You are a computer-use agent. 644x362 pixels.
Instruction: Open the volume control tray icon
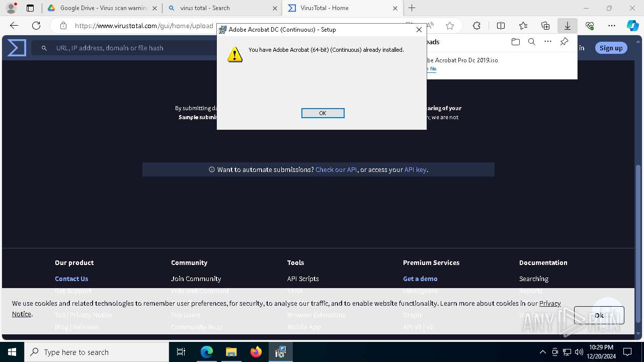[x=579, y=352]
